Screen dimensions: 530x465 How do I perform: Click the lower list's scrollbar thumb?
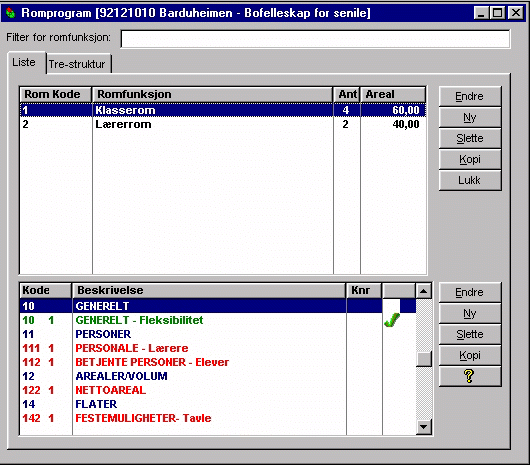(x=424, y=359)
